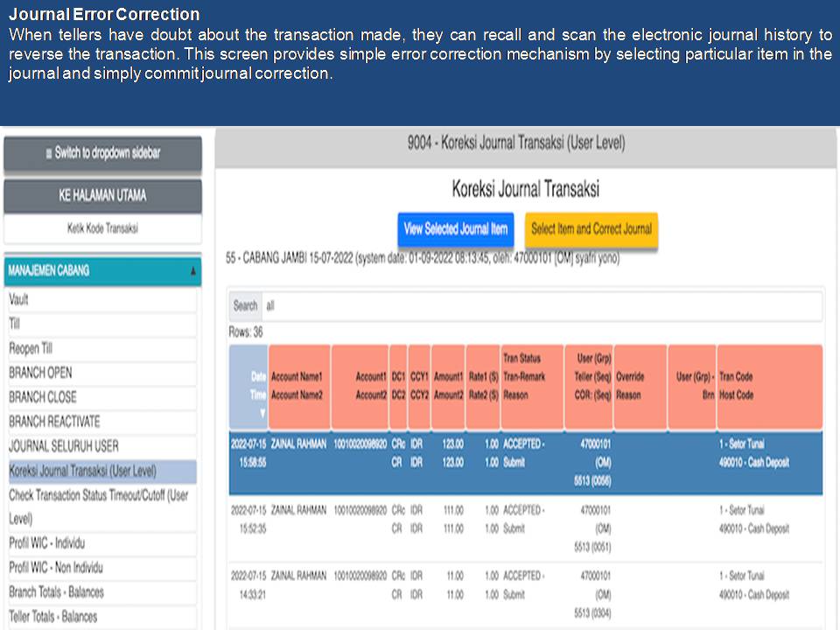Open BRANCH OPEN in sidebar

point(102,373)
